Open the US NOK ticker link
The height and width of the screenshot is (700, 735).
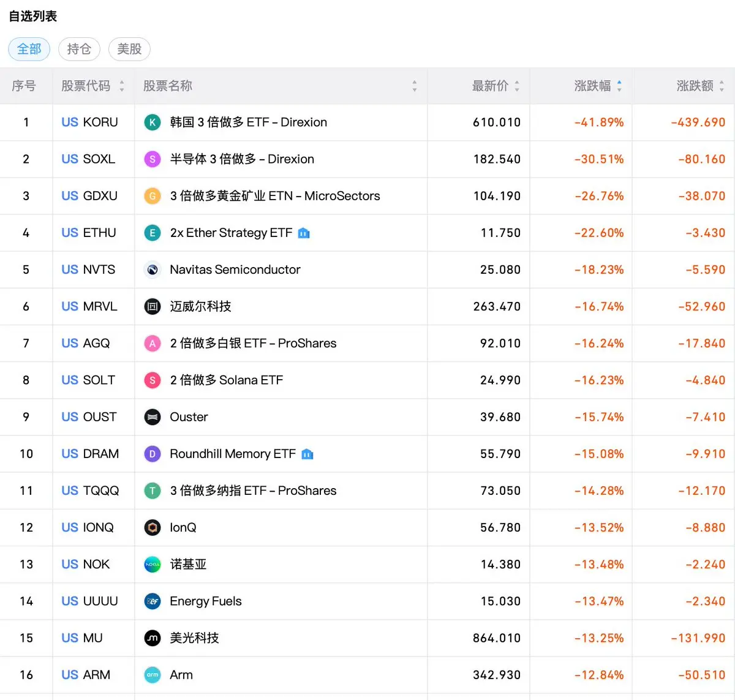pos(86,564)
